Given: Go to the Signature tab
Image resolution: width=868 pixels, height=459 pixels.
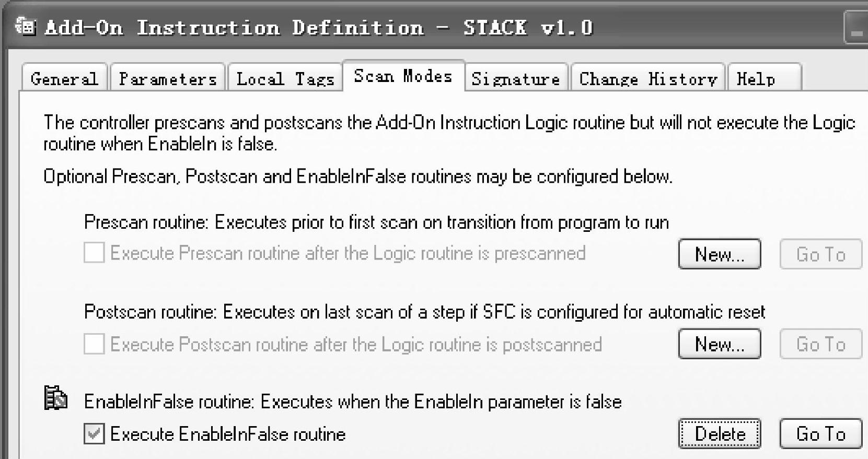Looking at the screenshot, I should [516, 78].
